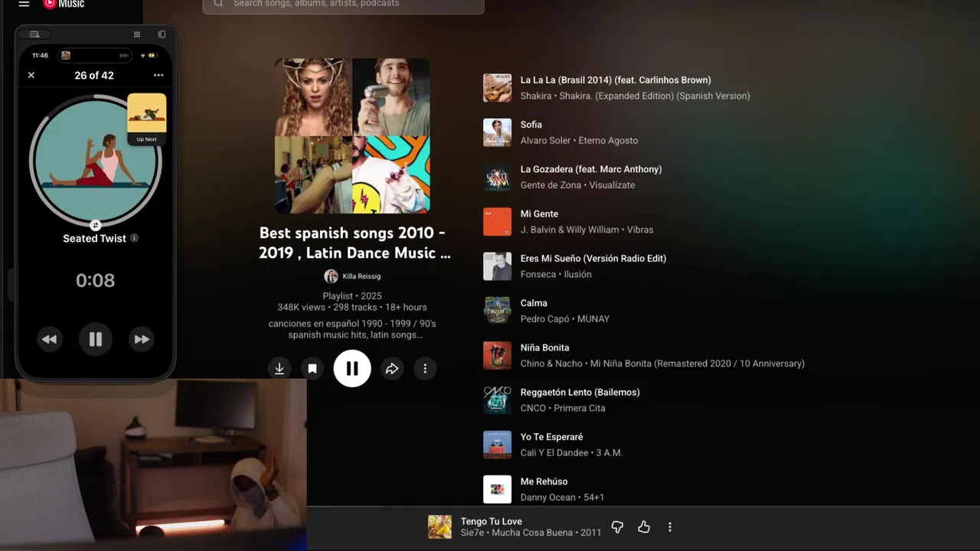Open the playlist's three-dot more options
Screen dimensions: 980x551
point(425,369)
